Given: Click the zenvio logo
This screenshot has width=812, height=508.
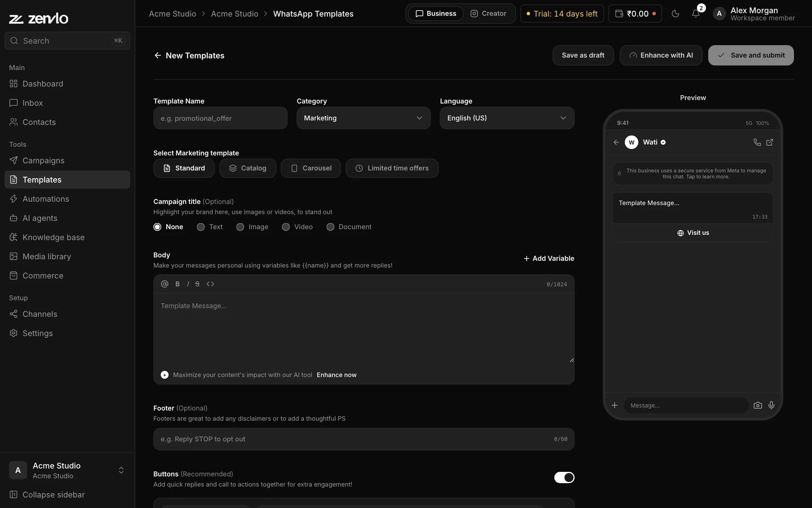Looking at the screenshot, I should pyautogui.click(x=39, y=18).
